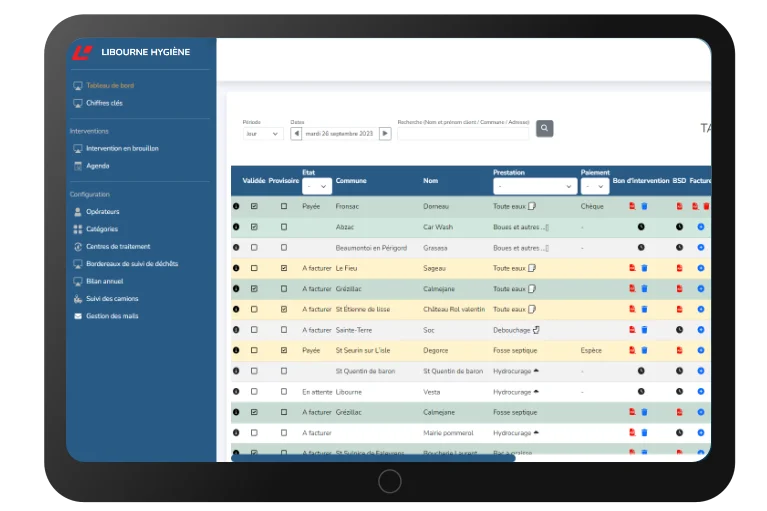Click the Nom column header
This screenshot has width=767, height=511.
430,181
